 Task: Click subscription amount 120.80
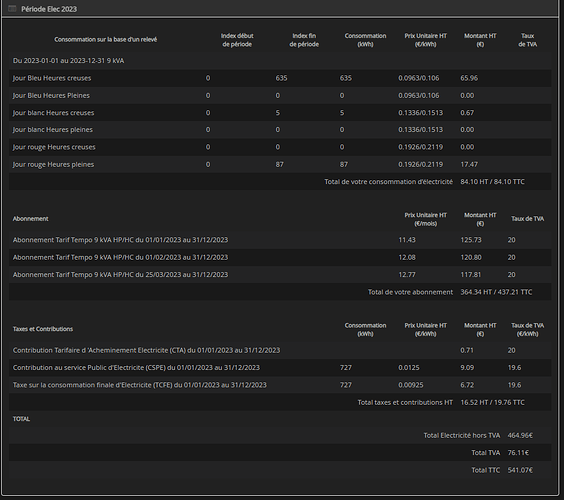click(x=471, y=257)
